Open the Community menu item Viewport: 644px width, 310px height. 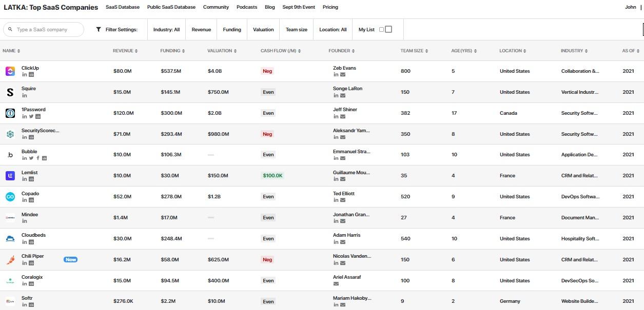216,7
